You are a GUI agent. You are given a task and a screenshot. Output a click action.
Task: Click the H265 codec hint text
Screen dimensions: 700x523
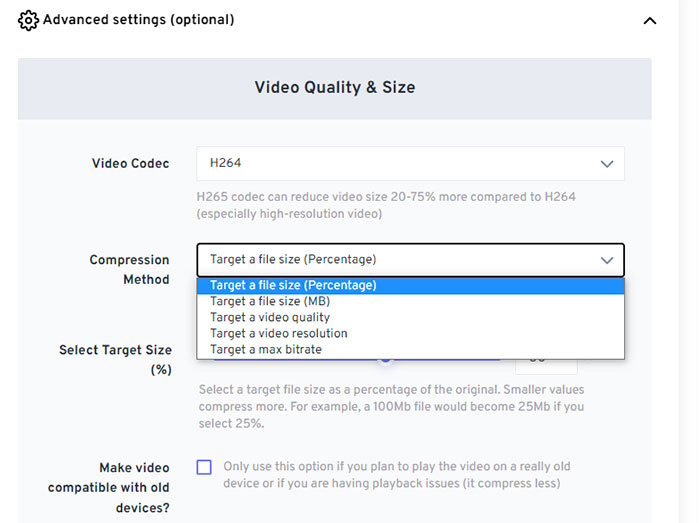click(x=386, y=205)
